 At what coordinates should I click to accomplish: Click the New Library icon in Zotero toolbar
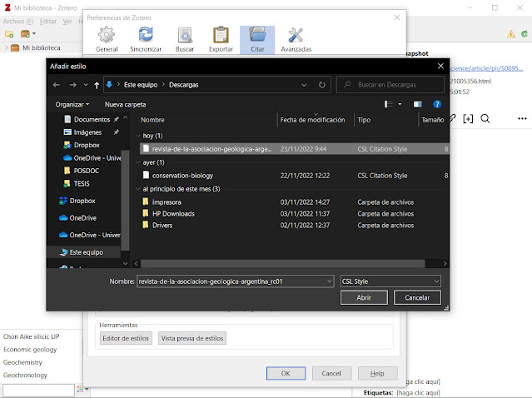tap(28, 34)
